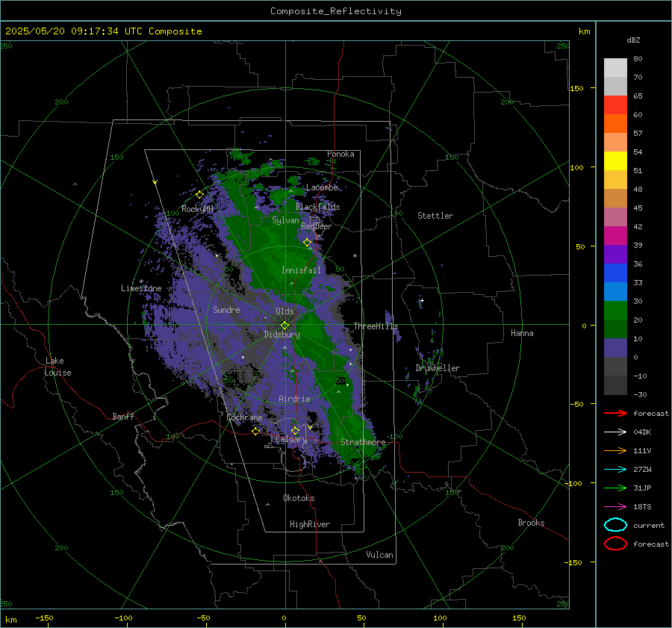Click the slate purple 10-0 dBZ swatch
This screenshot has width=672, height=628.
tap(615, 348)
